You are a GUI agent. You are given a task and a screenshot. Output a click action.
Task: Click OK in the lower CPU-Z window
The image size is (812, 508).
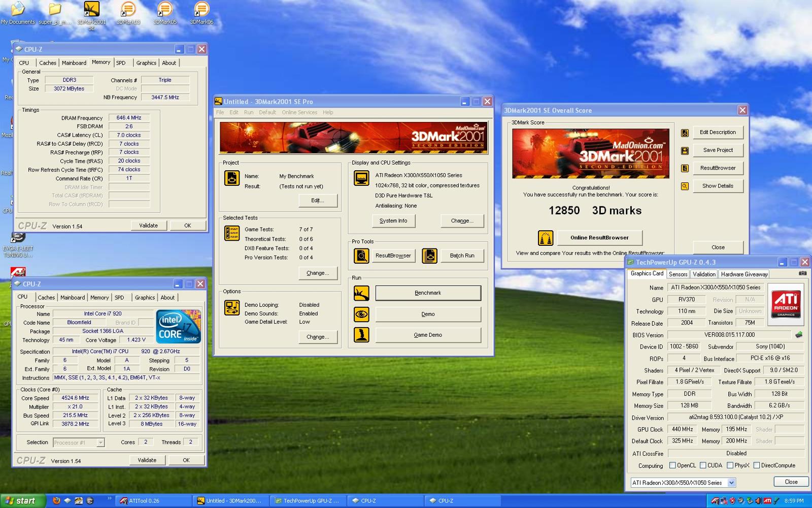[x=186, y=460]
